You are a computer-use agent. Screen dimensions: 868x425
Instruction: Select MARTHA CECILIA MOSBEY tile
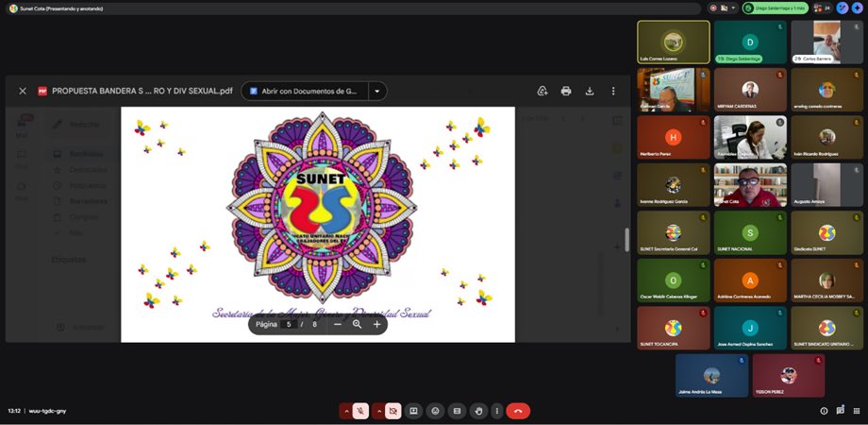point(827,280)
